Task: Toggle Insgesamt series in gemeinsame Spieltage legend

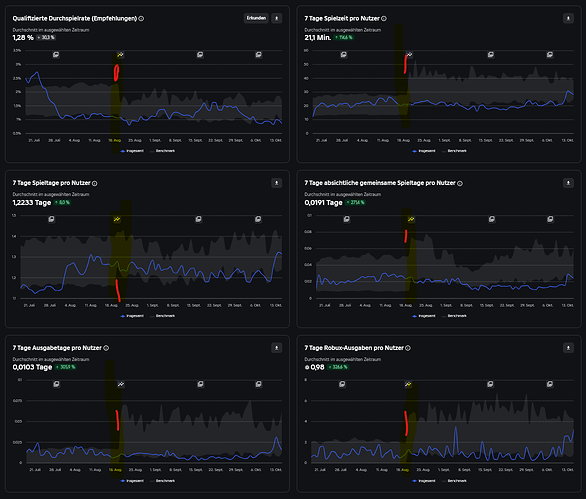Action: pyautogui.click(x=424, y=316)
